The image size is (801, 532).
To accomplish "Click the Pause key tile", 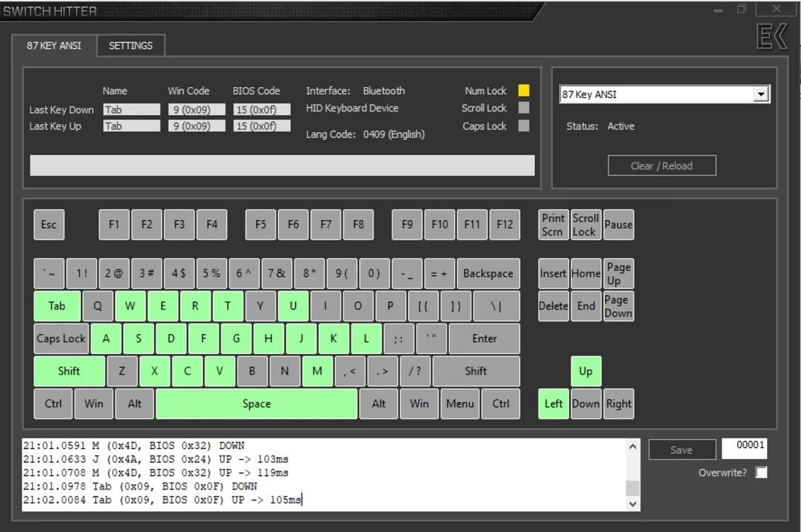I will 618,225.
